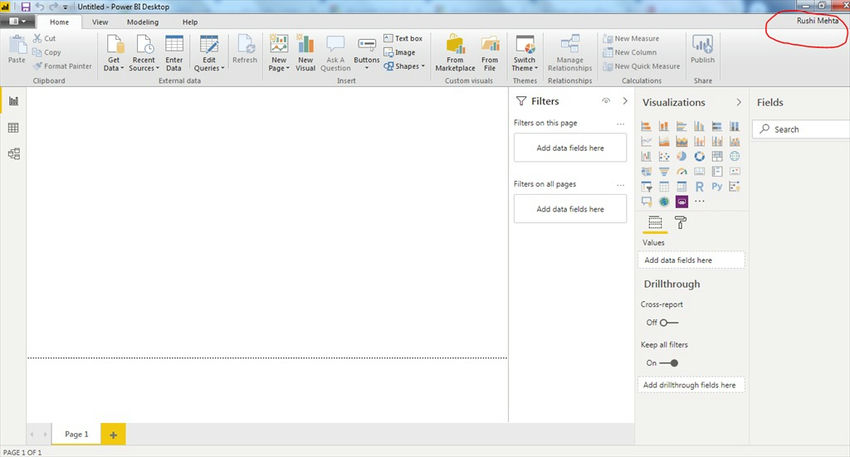Select the Key influencers visual
Viewport: 850px width, 457px height.
click(x=735, y=186)
